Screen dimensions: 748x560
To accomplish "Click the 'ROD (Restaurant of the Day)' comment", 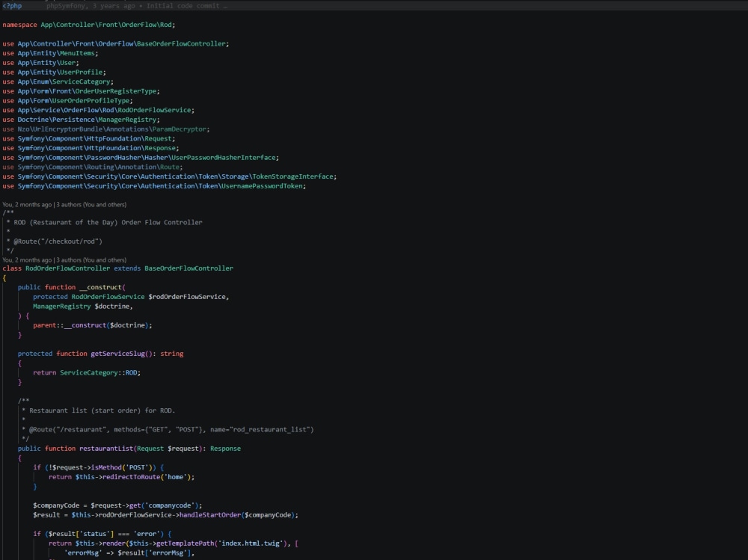I will pos(108,222).
